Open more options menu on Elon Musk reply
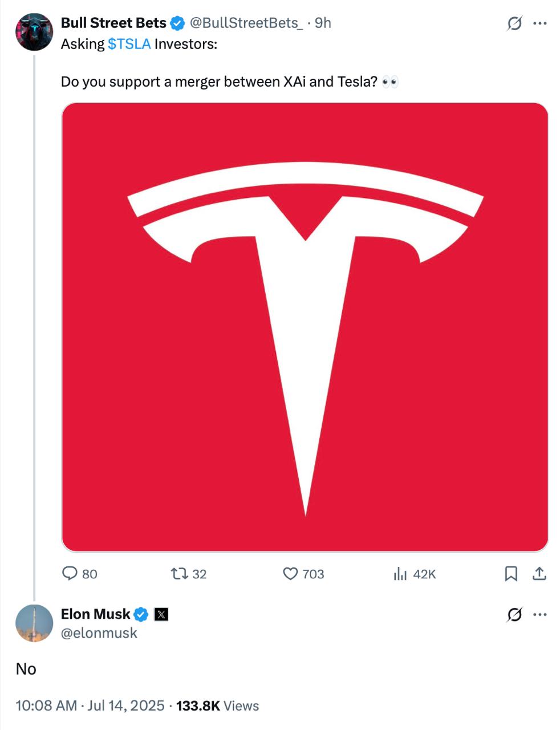The height and width of the screenshot is (730, 560). (539, 615)
